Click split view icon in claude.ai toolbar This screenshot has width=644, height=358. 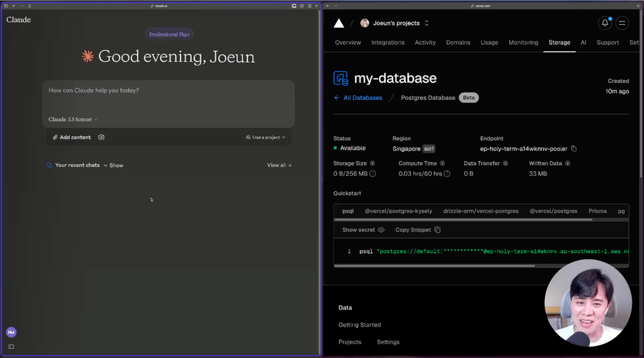tap(309, 6)
